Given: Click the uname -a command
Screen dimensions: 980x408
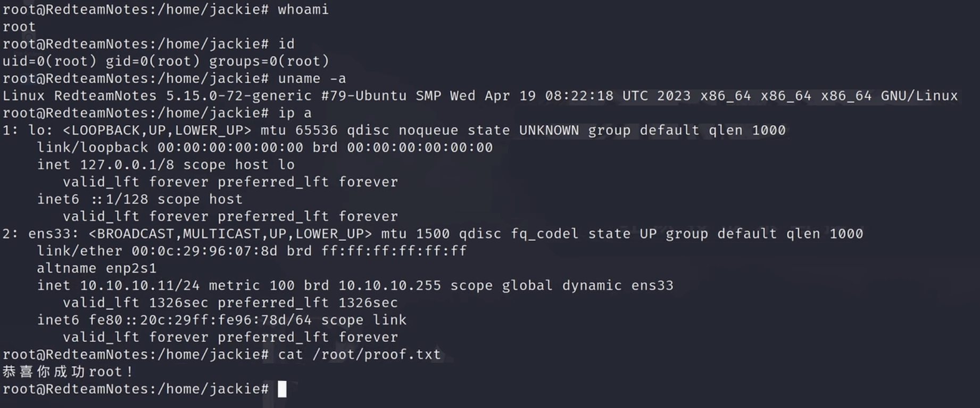Looking at the screenshot, I should click(x=312, y=79).
